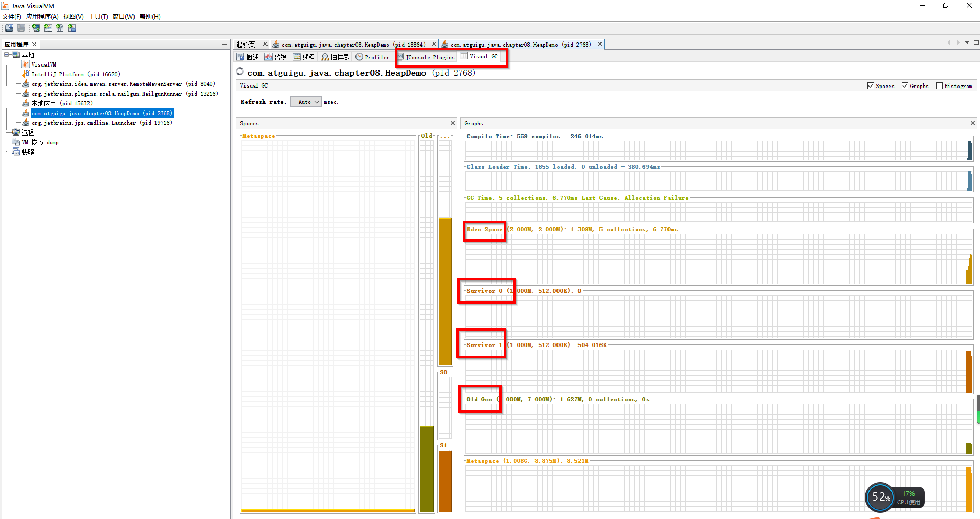Select 本地应用 (pid 15632) row
Screen dimensions: 980x519
tap(62, 103)
